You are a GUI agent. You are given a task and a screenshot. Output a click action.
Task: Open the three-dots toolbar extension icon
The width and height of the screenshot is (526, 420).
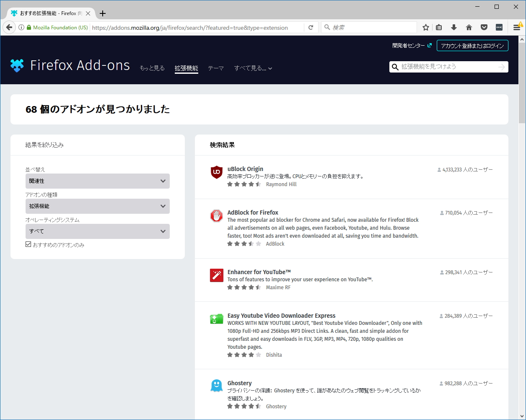[x=499, y=28]
